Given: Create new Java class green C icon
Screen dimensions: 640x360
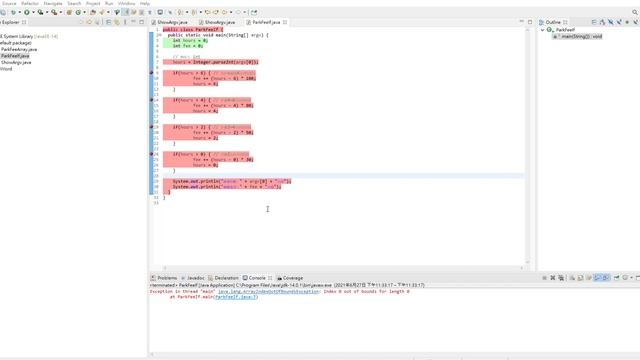Looking at the screenshot, I should coord(78,12).
